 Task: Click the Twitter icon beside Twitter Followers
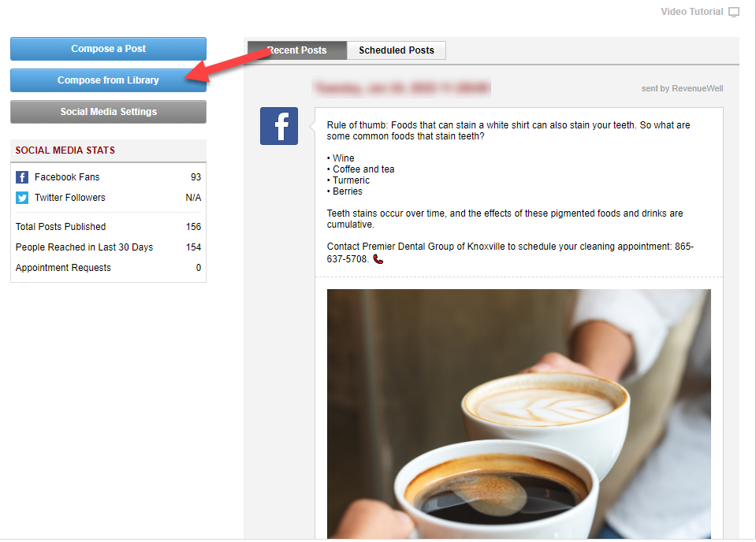22,198
